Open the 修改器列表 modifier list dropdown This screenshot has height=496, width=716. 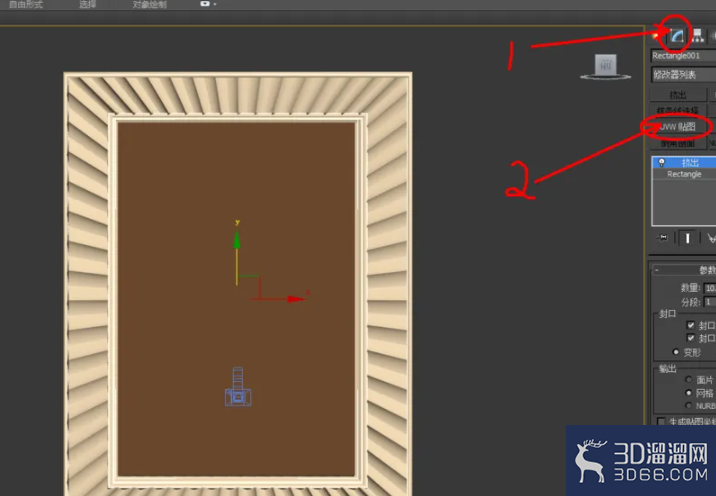coord(684,74)
